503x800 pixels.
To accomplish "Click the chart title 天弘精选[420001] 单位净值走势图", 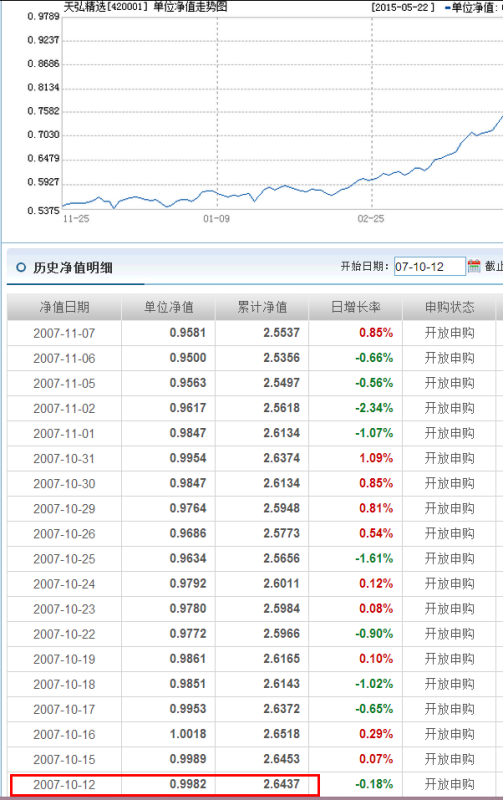I will point(145,7).
